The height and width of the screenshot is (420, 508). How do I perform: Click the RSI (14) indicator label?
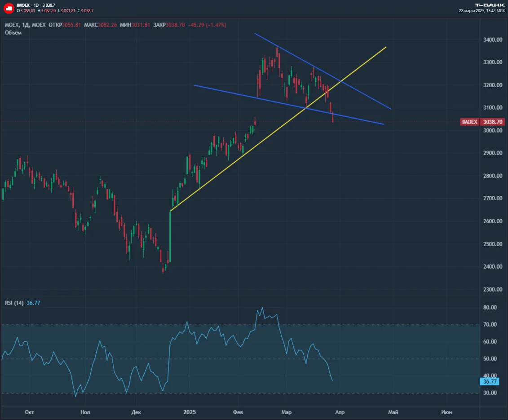click(14, 303)
